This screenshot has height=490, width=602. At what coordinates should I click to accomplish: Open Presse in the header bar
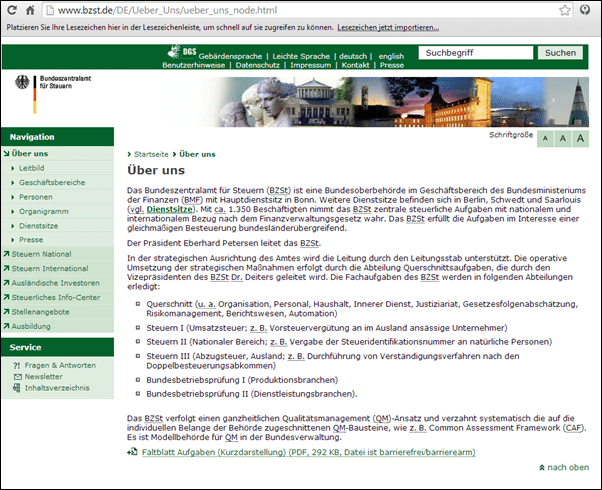coord(392,65)
